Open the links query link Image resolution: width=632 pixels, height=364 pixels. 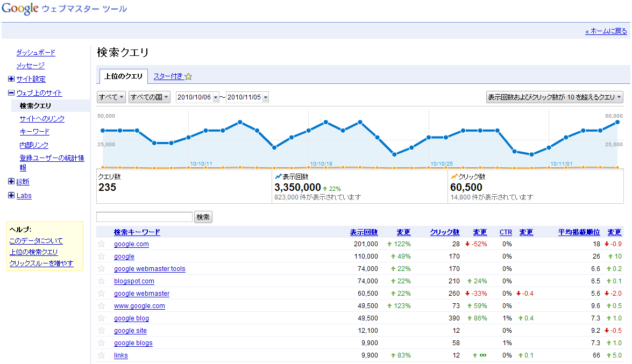(121, 355)
